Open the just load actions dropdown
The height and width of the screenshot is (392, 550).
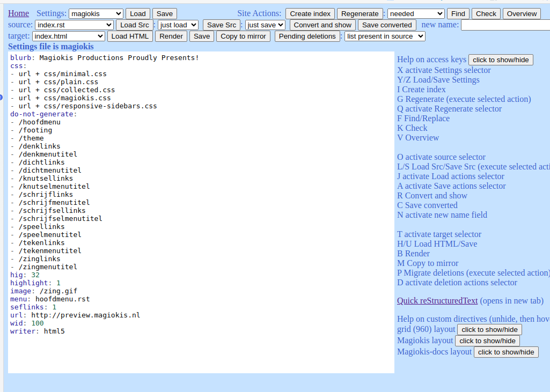click(x=178, y=25)
